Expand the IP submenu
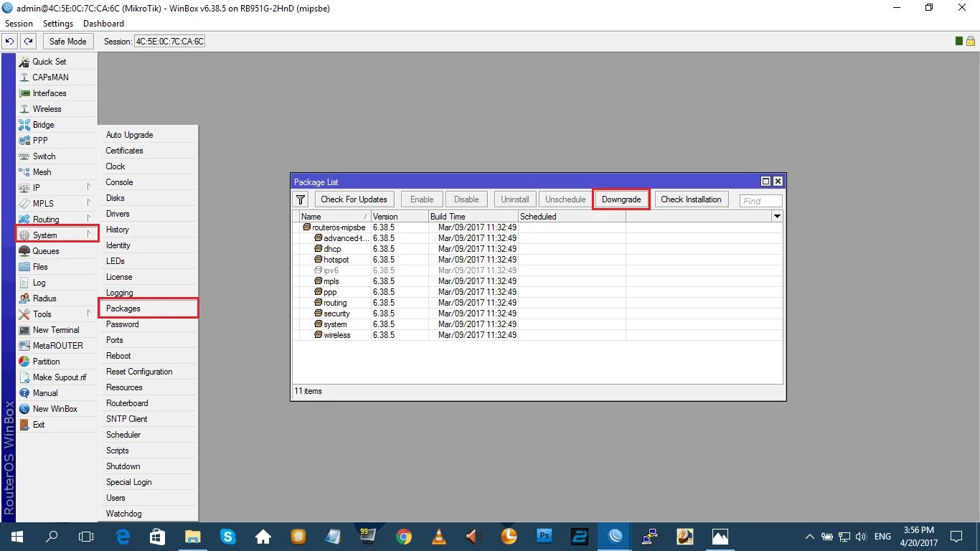980x551 pixels. pos(57,188)
